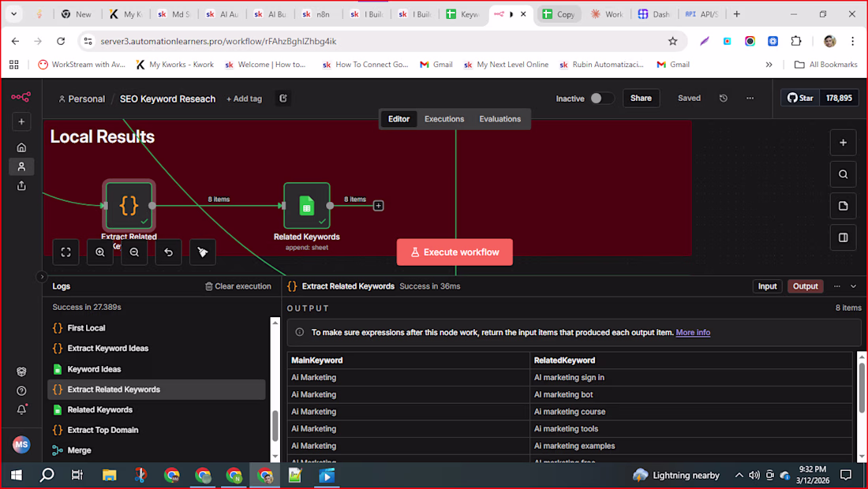Add a sticky note from right panel
This screenshot has height=489, width=868.
pyautogui.click(x=843, y=206)
